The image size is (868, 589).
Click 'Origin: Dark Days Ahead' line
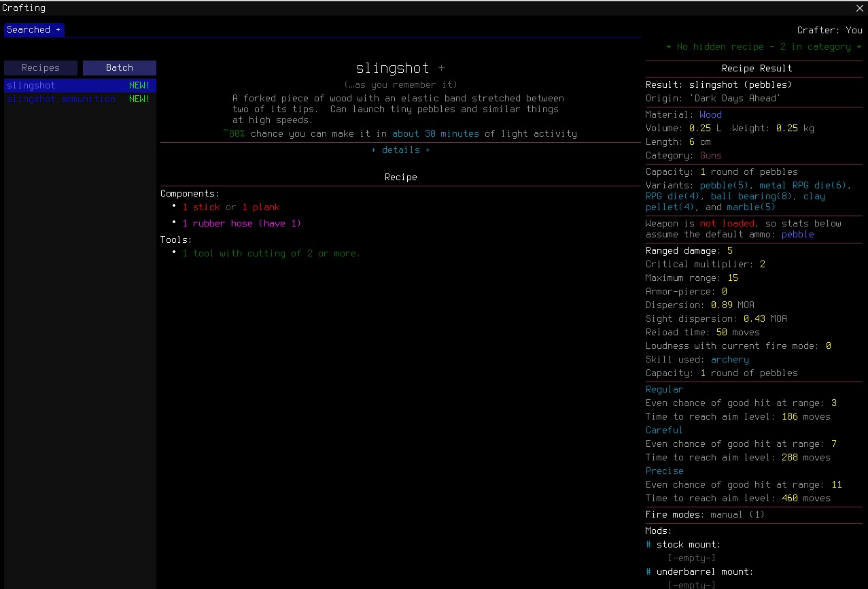(714, 99)
